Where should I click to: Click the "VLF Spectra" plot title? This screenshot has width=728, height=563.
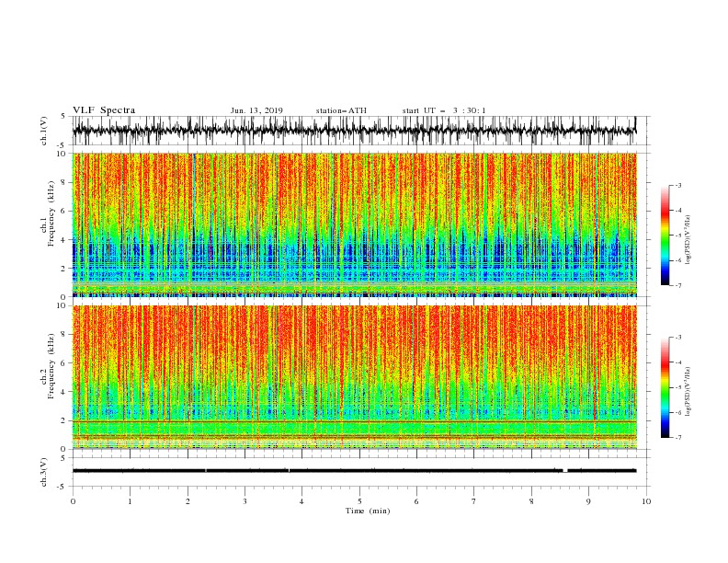(104, 110)
